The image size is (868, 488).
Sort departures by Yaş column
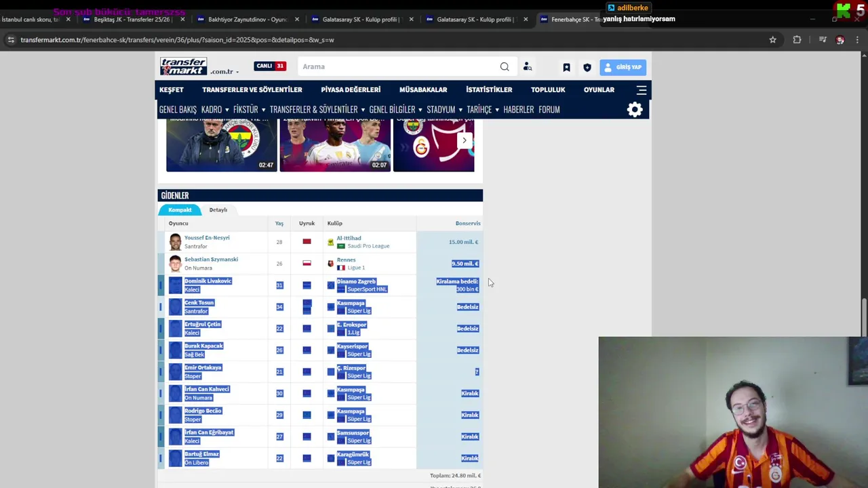[279, 224]
